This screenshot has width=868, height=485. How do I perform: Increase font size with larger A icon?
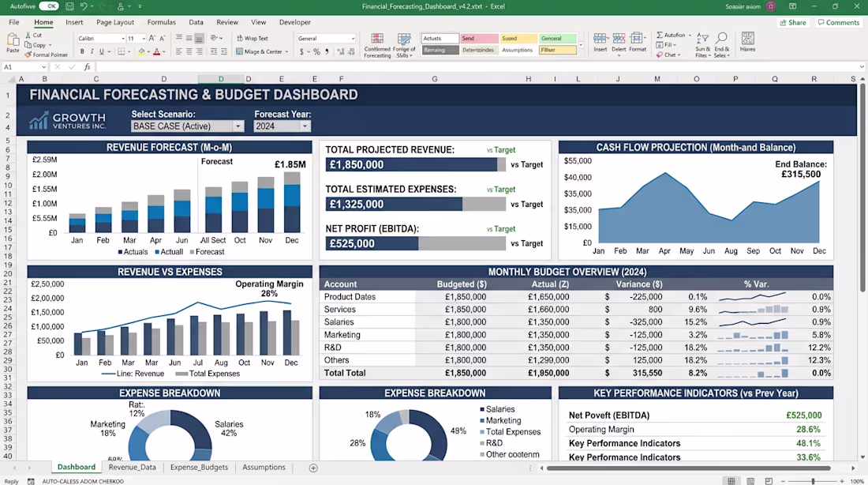(152, 38)
